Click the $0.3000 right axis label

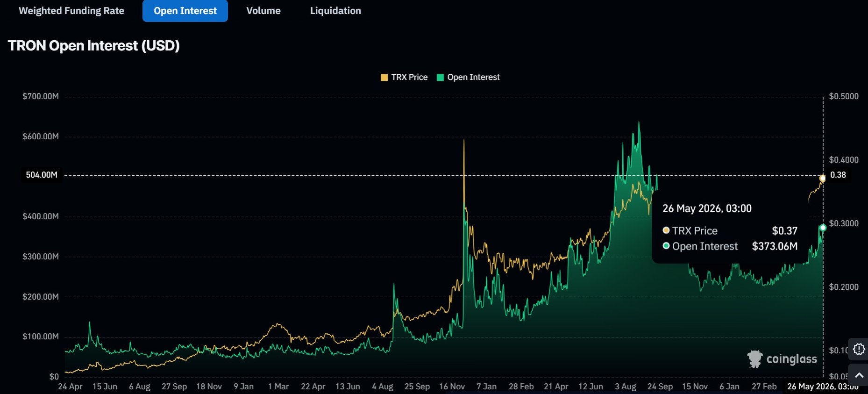(x=844, y=223)
